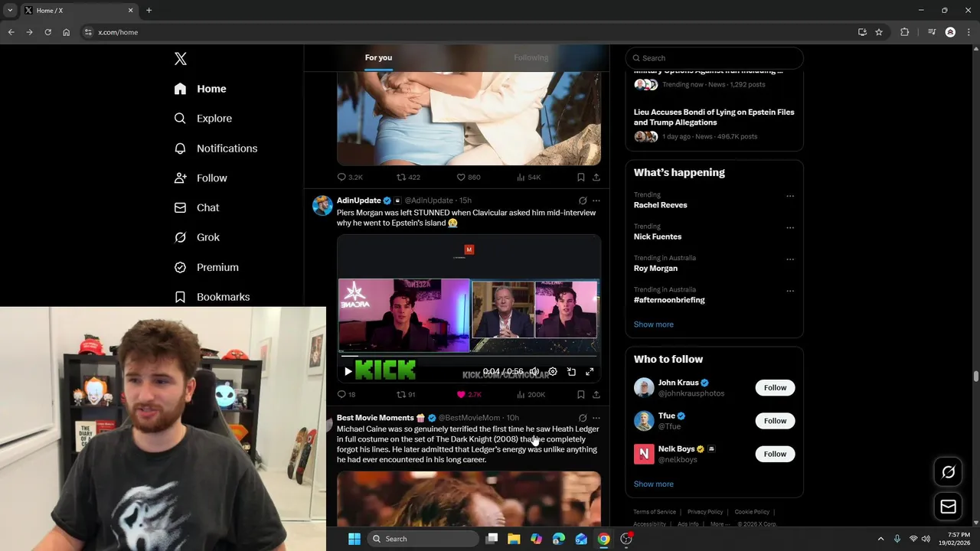This screenshot has width=980, height=551.
Task: Follow Tfue
Action: (x=775, y=421)
